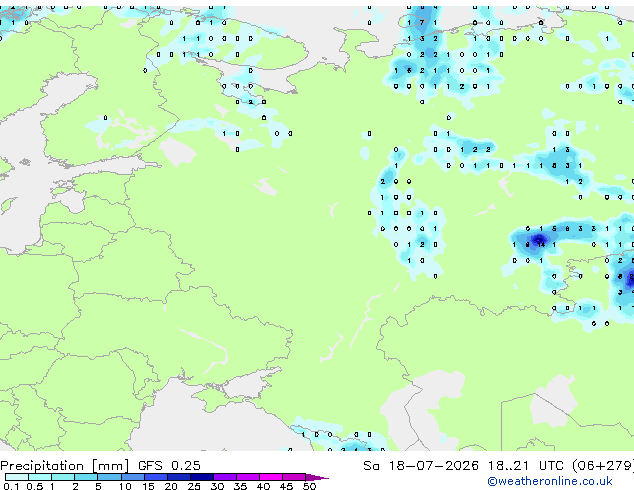The width and height of the screenshot is (634, 490).
Task: Select the 35–40 mm legend swatch
Action: coord(247,477)
